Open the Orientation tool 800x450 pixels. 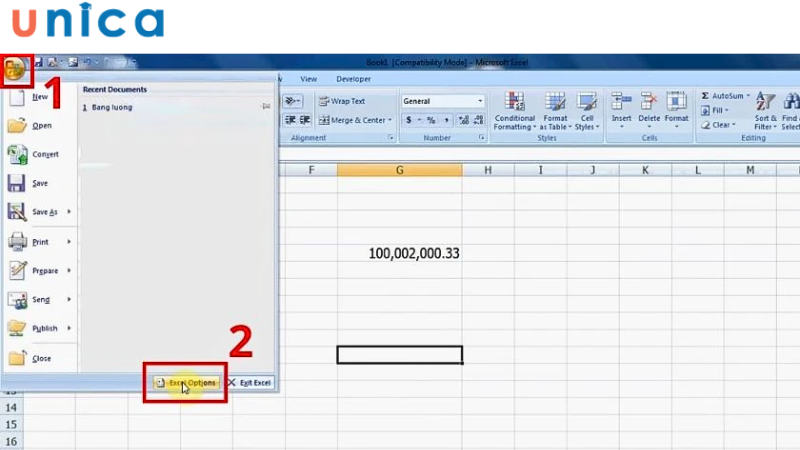[x=292, y=101]
